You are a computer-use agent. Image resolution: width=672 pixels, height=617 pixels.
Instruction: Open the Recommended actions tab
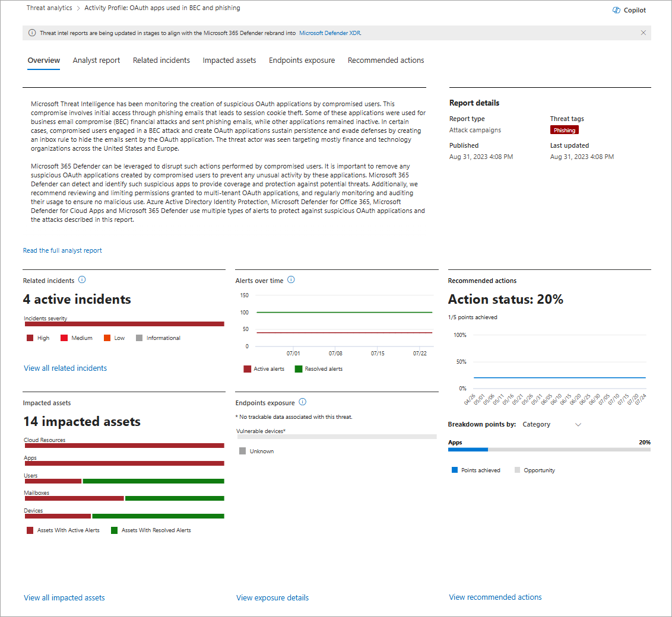point(386,61)
